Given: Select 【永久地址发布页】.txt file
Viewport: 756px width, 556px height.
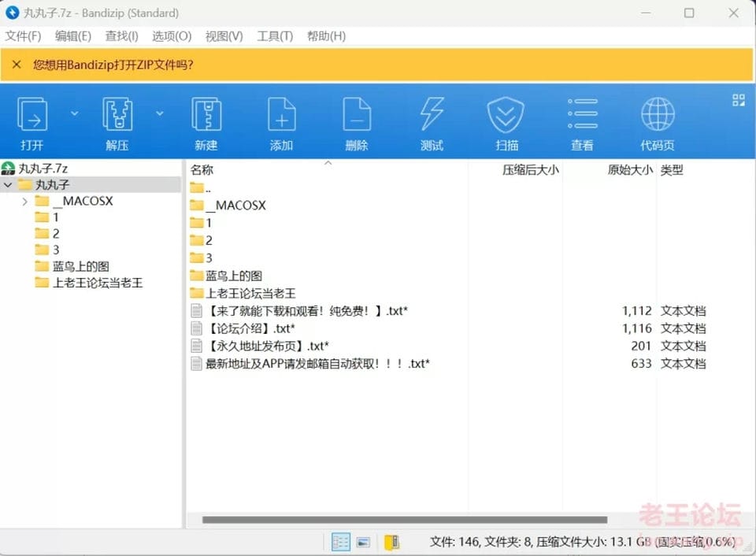Looking at the screenshot, I should (267, 347).
